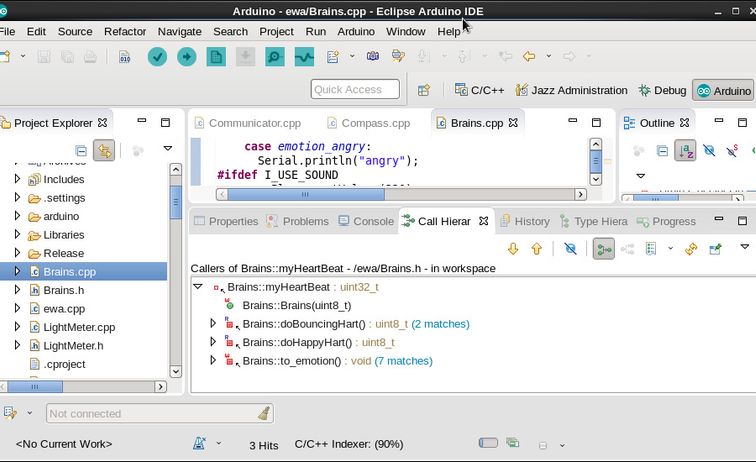Click the Refresh icon in Call Hierarchy
The image size is (756, 462).
click(x=691, y=249)
